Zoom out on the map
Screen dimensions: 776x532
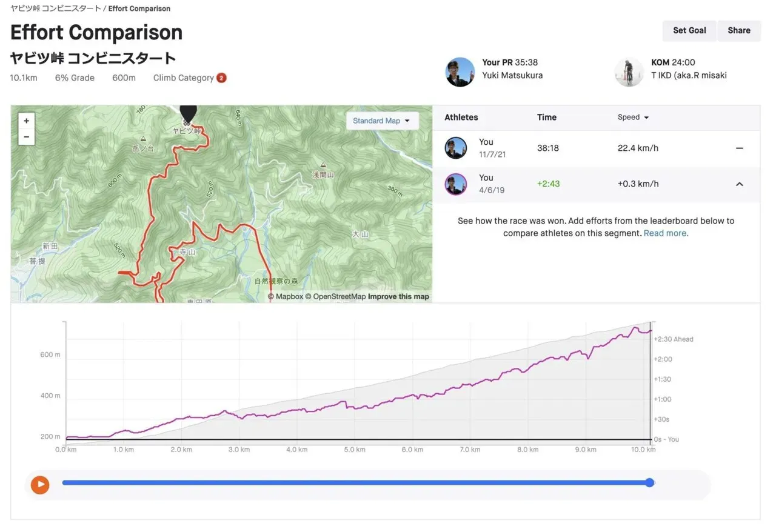[26, 137]
